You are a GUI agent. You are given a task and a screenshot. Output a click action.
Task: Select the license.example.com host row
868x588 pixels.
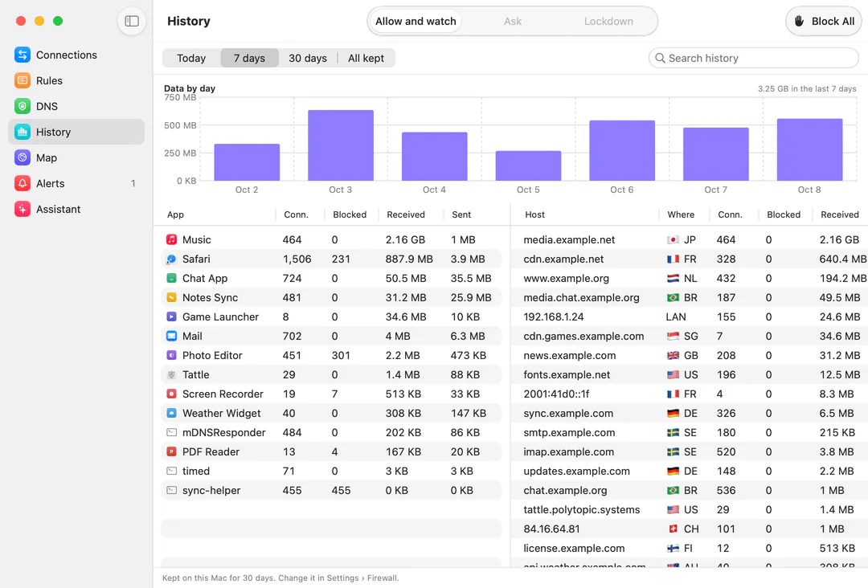click(x=690, y=548)
